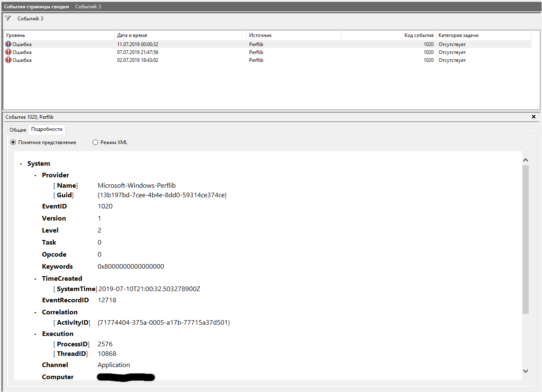Sort by Категория задачи column header
The height and width of the screenshot is (392, 542).
[484, 35]
